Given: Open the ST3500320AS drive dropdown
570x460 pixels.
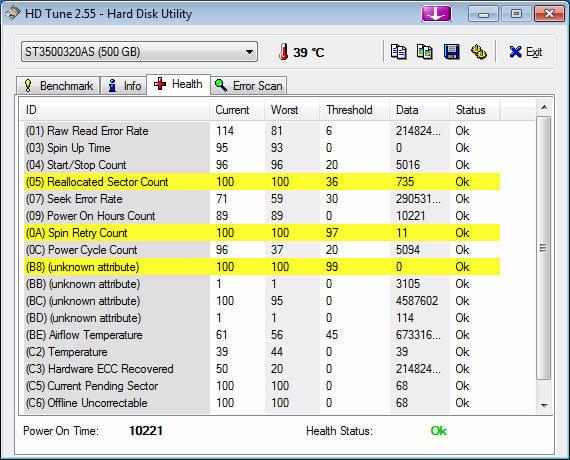Looking at the screenshot, I should [x=139, y=52].
